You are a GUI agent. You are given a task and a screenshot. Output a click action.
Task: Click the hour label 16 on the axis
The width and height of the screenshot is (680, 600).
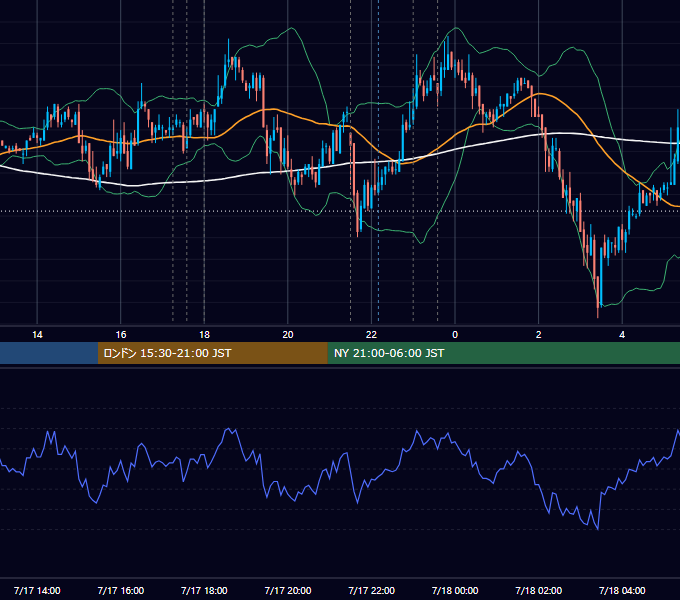click(121, 335)
